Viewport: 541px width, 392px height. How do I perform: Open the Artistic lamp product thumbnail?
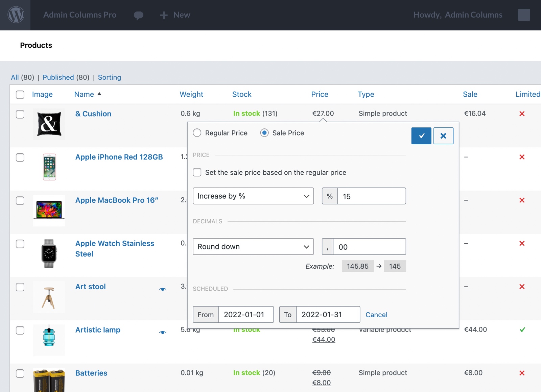tap(49, 340)
